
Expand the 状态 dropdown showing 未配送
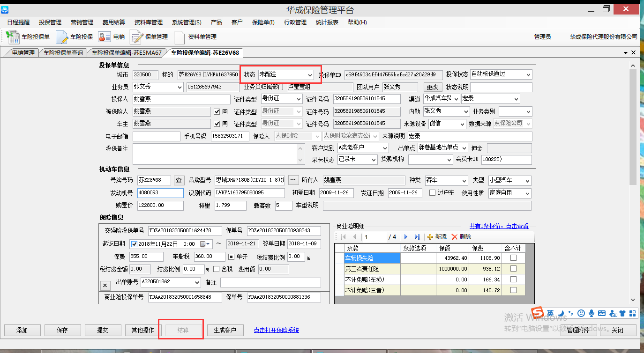tap(310, 75)
